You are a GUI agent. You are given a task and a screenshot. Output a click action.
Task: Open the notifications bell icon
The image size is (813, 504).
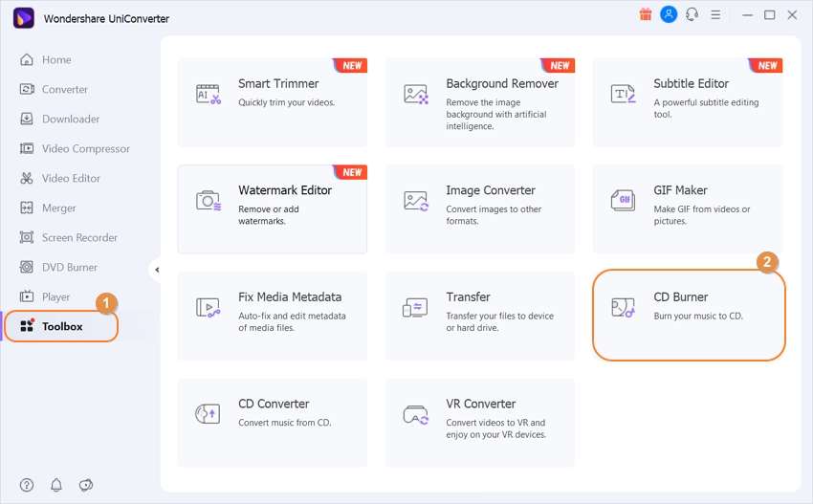pyautogui.click(x=56, y=485)
